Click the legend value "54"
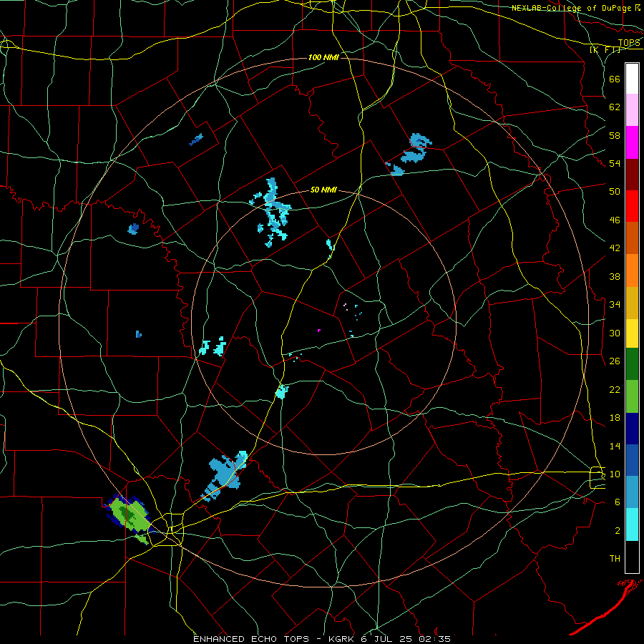The height and width of the screenshot is (644, 644). (x=615, y=163)
